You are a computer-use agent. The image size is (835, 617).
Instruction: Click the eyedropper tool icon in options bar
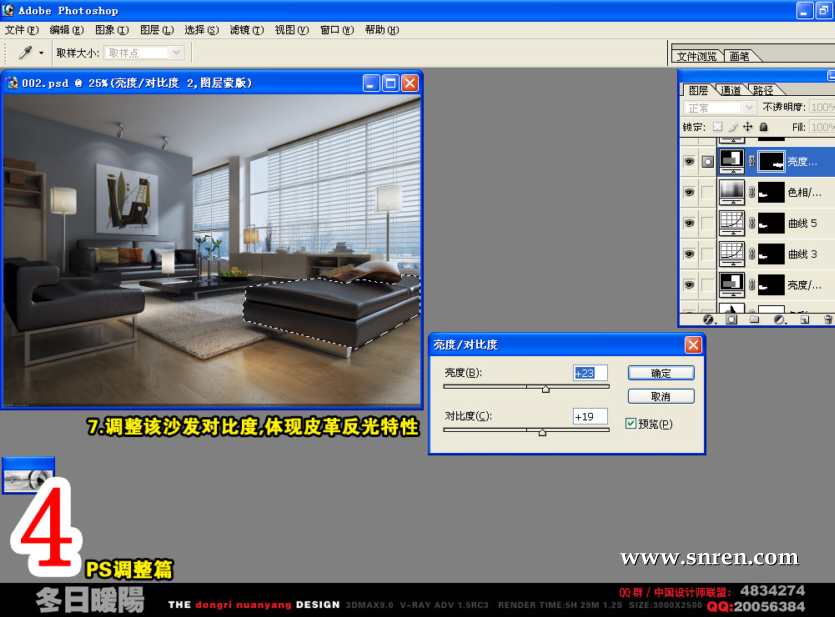[25, 52]
